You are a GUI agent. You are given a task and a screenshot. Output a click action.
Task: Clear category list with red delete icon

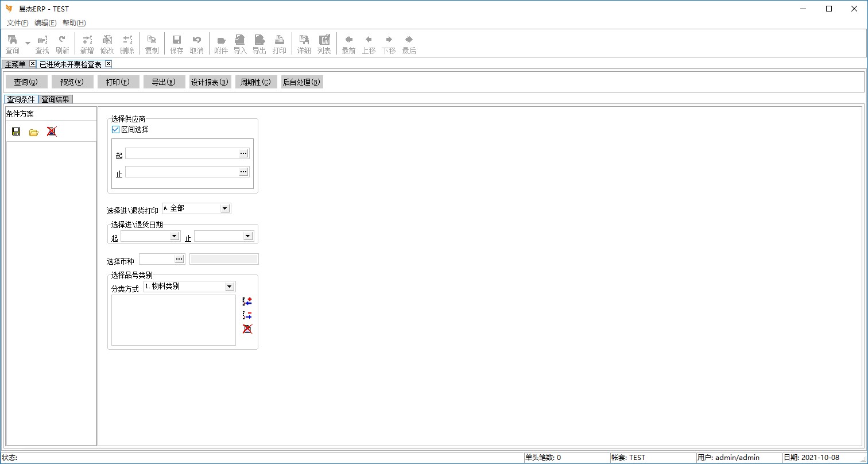click(x=247, y=329)
